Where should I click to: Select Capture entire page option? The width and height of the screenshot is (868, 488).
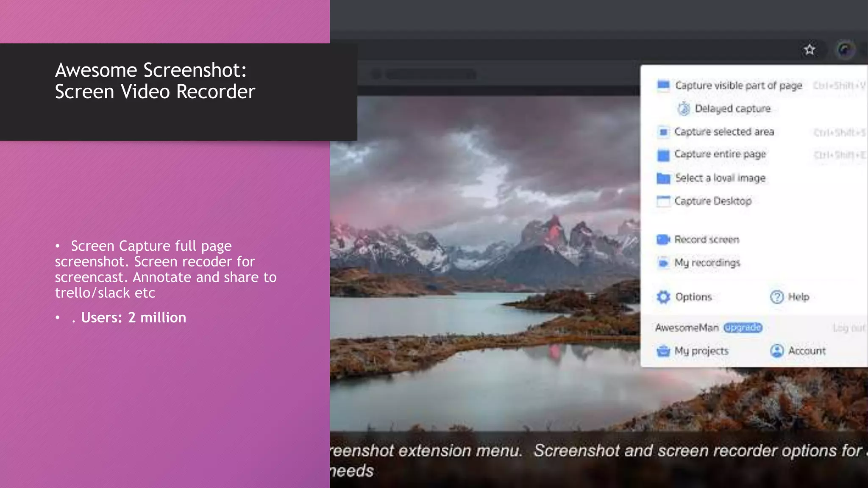(720, 154)
